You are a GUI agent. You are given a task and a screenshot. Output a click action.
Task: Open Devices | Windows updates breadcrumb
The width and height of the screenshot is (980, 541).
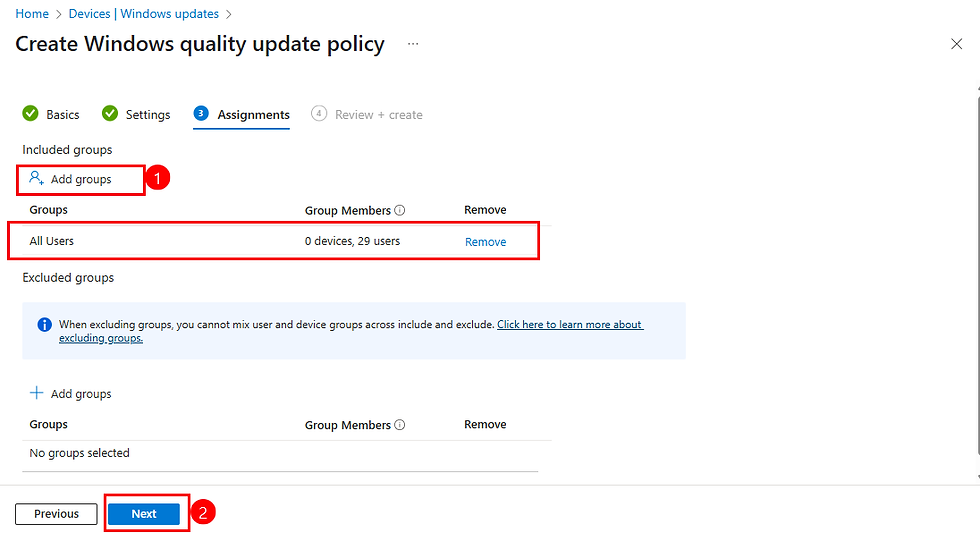(144, 14)
